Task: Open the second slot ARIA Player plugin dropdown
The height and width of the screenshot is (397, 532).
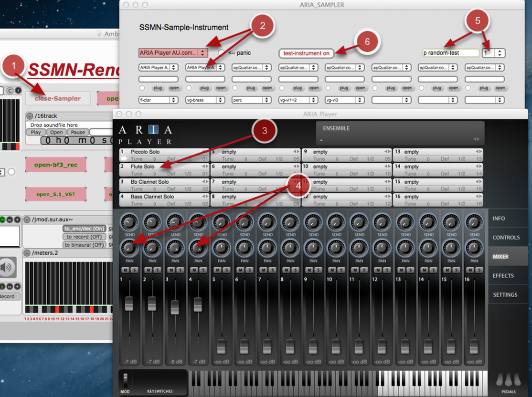Action: pos(205,68)
